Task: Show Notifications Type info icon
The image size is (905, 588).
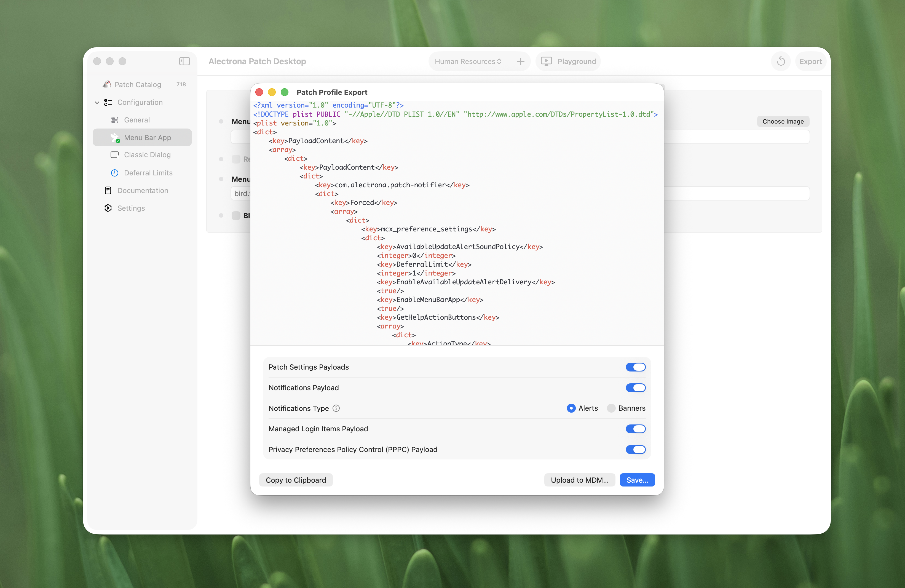Action: click(336, 408)
